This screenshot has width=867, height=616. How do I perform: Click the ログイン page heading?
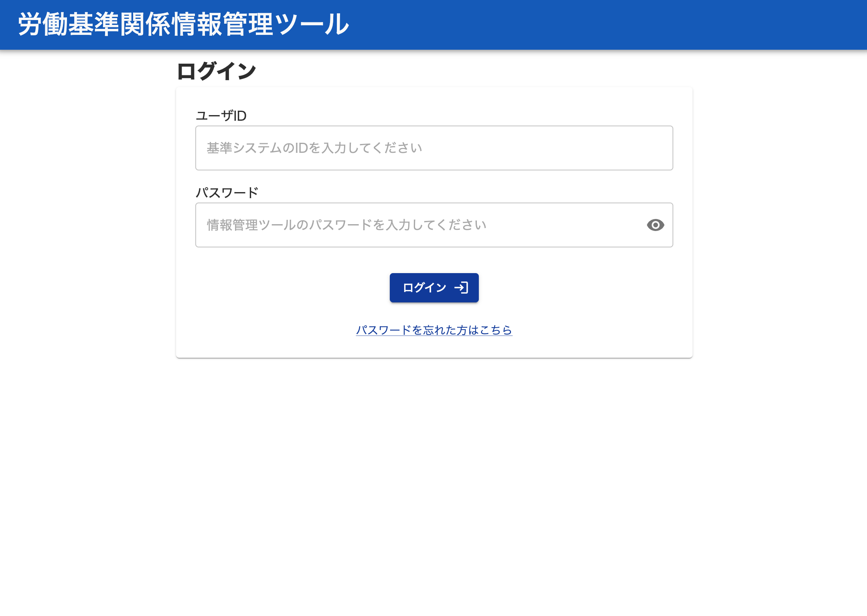(216, 71)
